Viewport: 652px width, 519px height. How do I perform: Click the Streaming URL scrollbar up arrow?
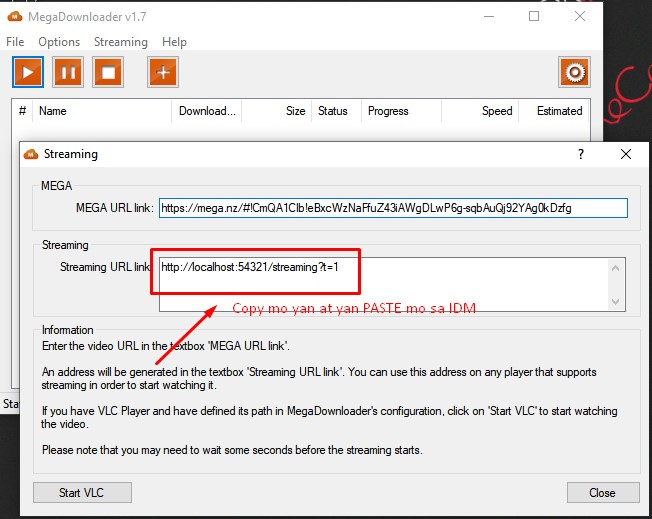[x=616, y=268]
